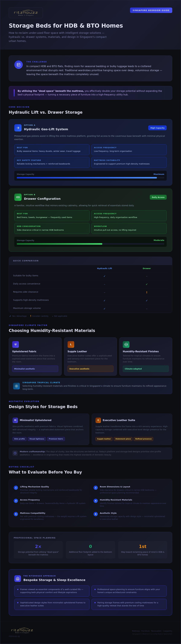
Task: Select the Minimalist aesthetic tag
Action: [x=35, y=369]
